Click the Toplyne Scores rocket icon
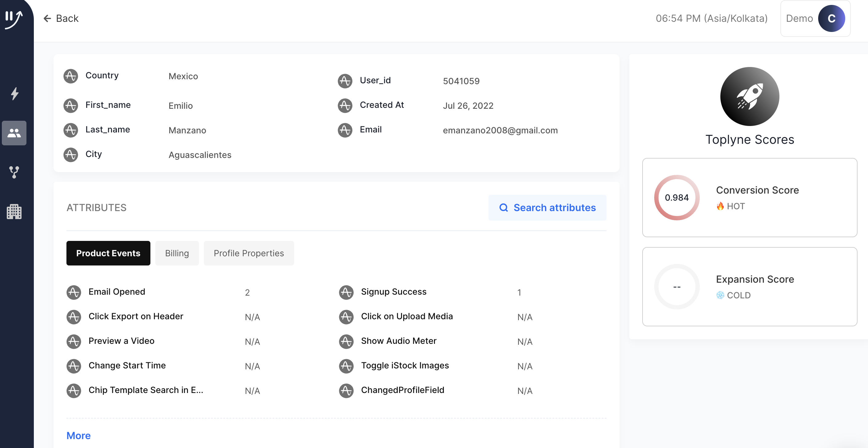 click(749, 96)
